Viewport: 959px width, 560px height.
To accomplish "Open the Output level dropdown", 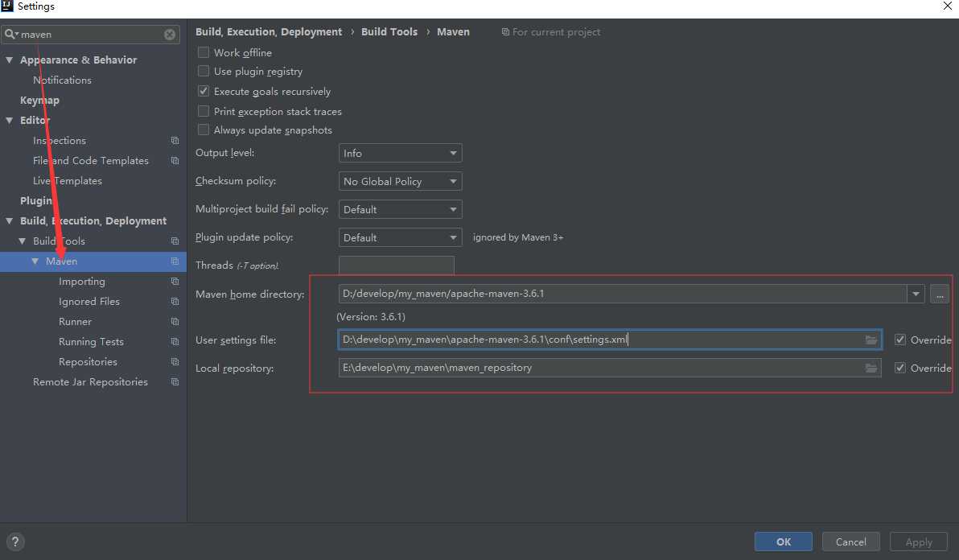I will click(400, 153).
